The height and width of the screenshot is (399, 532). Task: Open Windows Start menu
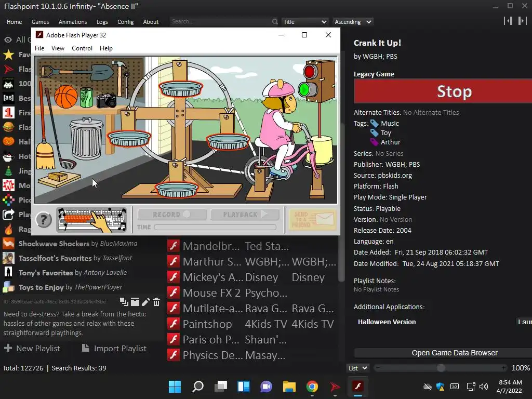pyautogui.click(x=175, y=387)
